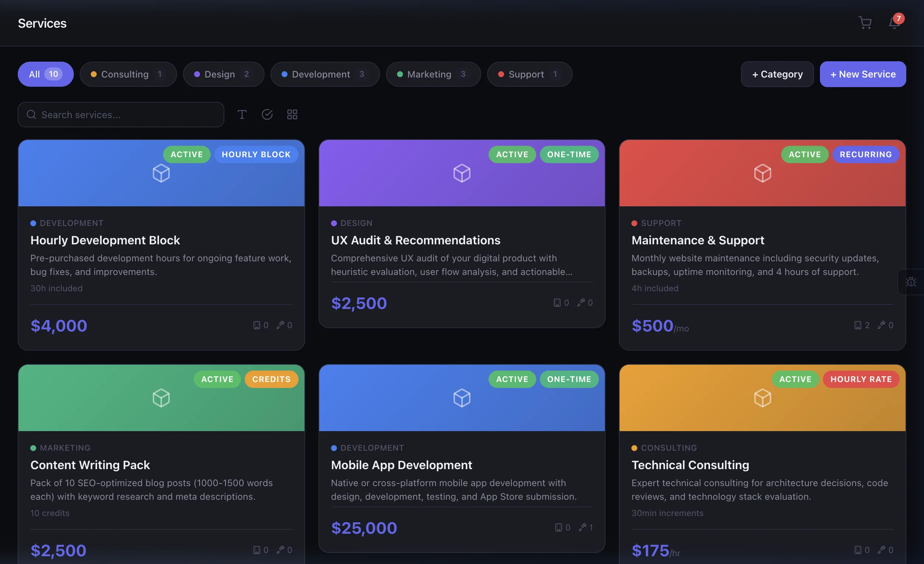Image resolution: width=924 pixels, height=564 pixels.
Task: Click invoice count icon on Maintenance & Support
Action: coord(858,325)
